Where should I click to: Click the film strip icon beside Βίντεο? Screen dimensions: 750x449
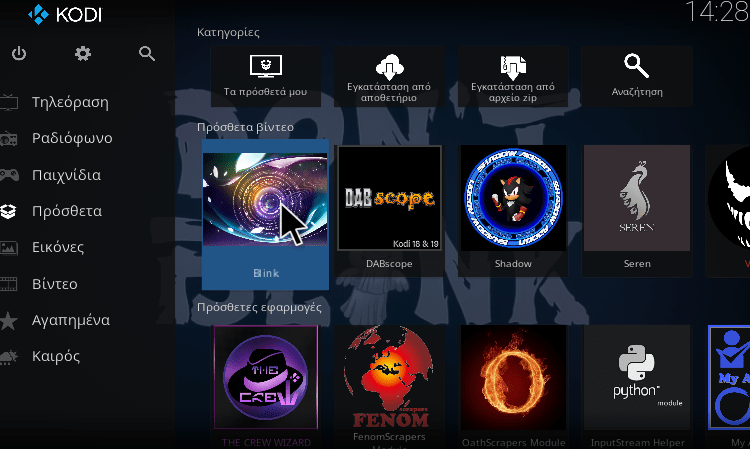[9, 284]
